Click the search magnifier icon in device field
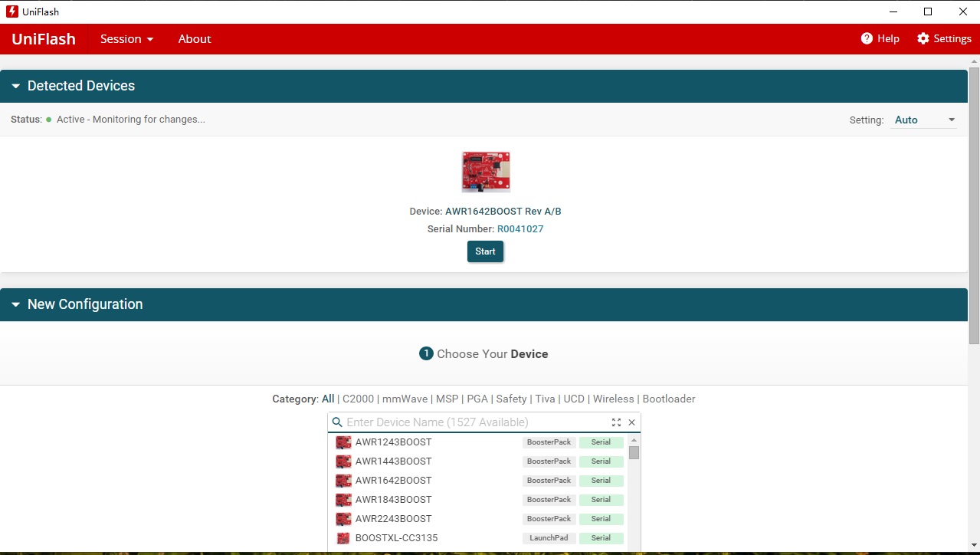The height and width of the screenshot is (555, 980). (337, 422)
